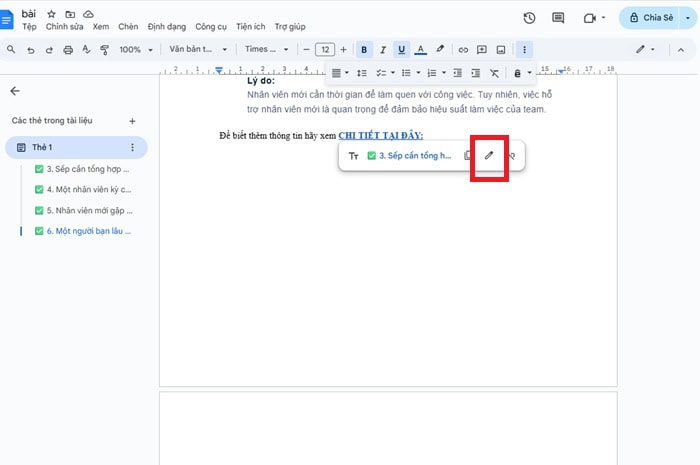
Task: Select the paint format tool
Action: click(104, 50)
